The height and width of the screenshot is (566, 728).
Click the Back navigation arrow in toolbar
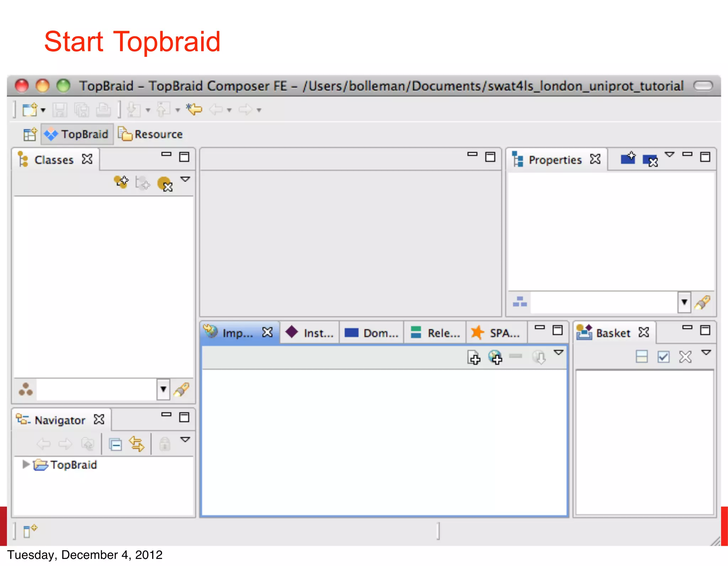pos(216,109)
